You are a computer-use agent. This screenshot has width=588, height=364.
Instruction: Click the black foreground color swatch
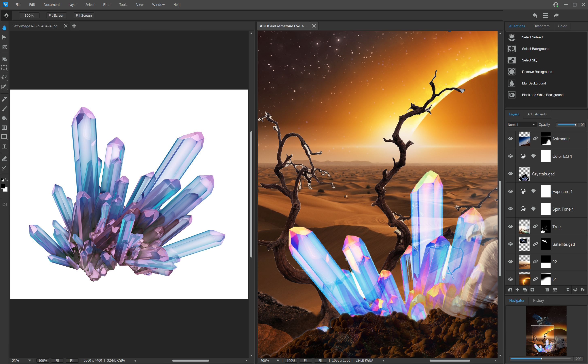click(3, 186)
